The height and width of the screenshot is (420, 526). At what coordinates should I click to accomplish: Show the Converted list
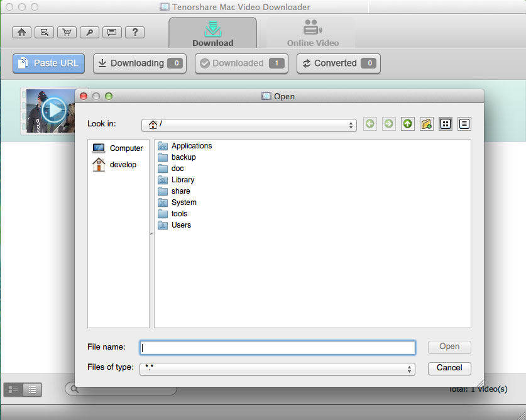coord(339,64)
